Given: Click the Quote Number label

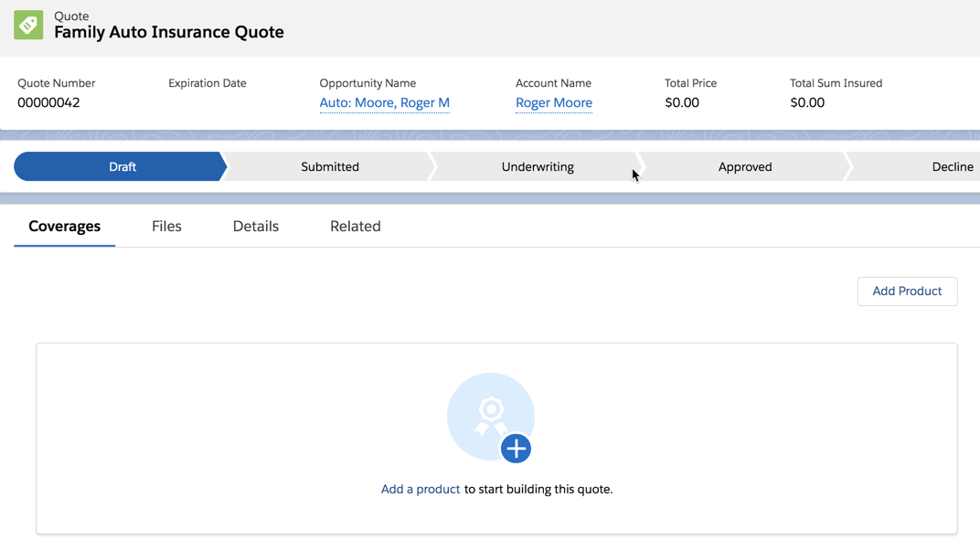Looking at the screenshot, I should pyautogui.click(x=57, y=83).
